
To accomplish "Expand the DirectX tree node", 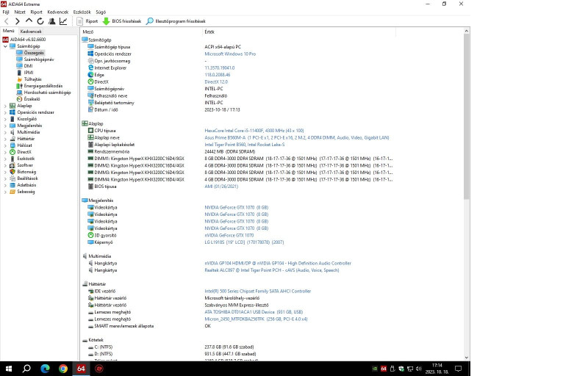I will pos(5,152).
